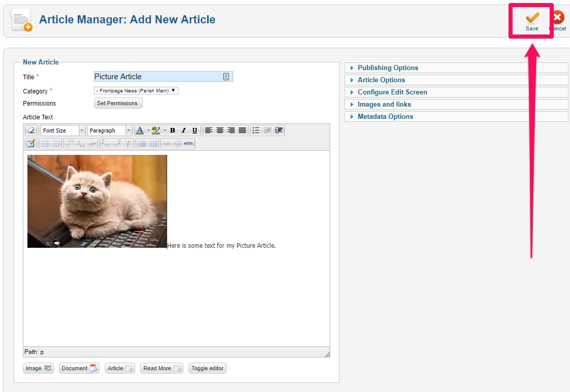Click the Remove formatting eraser icon
The height and width of the screenshot is (392, 570).
tap(31, 130)
